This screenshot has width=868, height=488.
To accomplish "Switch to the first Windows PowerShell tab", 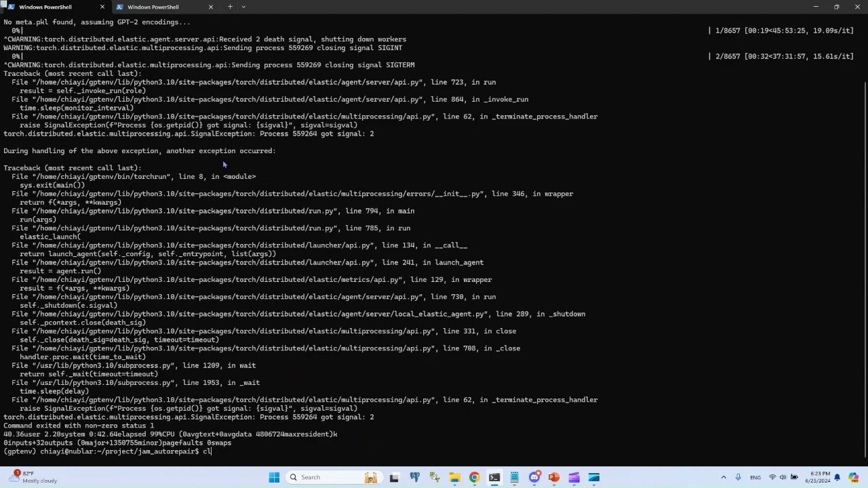I will [56, 7].
